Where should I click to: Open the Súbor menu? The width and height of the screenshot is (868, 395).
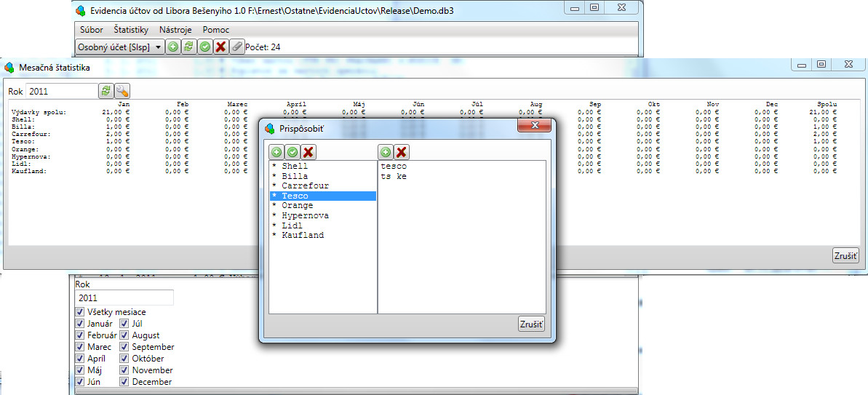tap(92, 30)
